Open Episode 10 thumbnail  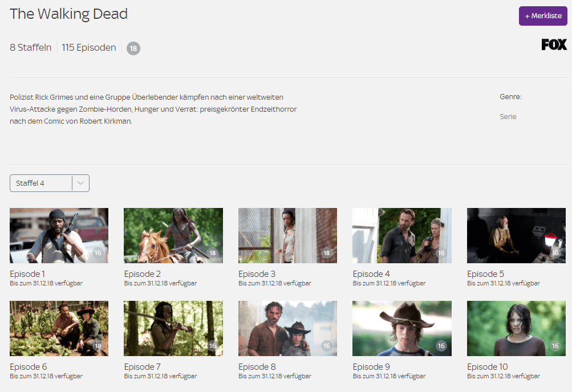tap(516, 328)
